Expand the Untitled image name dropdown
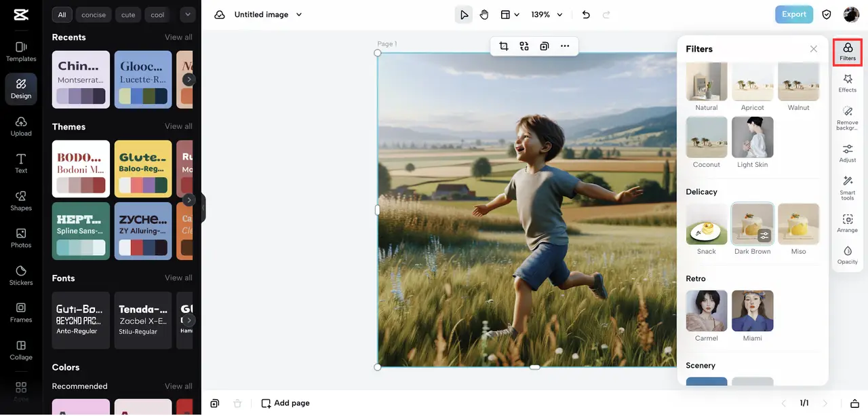Screen dimensions: 868x416 [299, 14]
